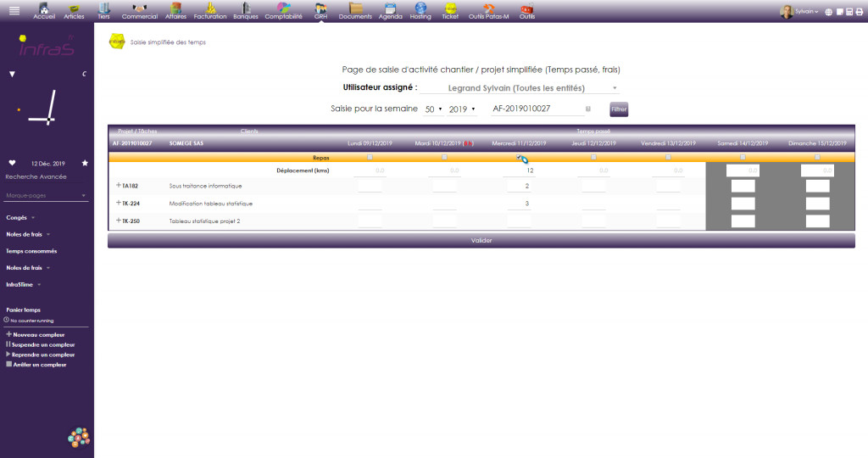Open the Sylvain user menu

pos(807,12)
